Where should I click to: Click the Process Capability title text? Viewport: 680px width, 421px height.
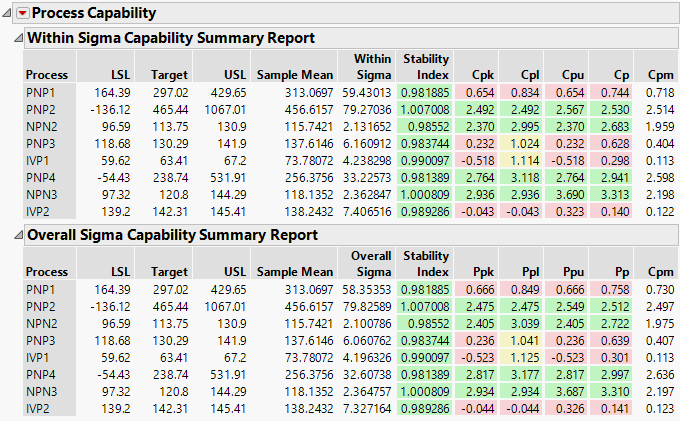(x=94, y=14)
